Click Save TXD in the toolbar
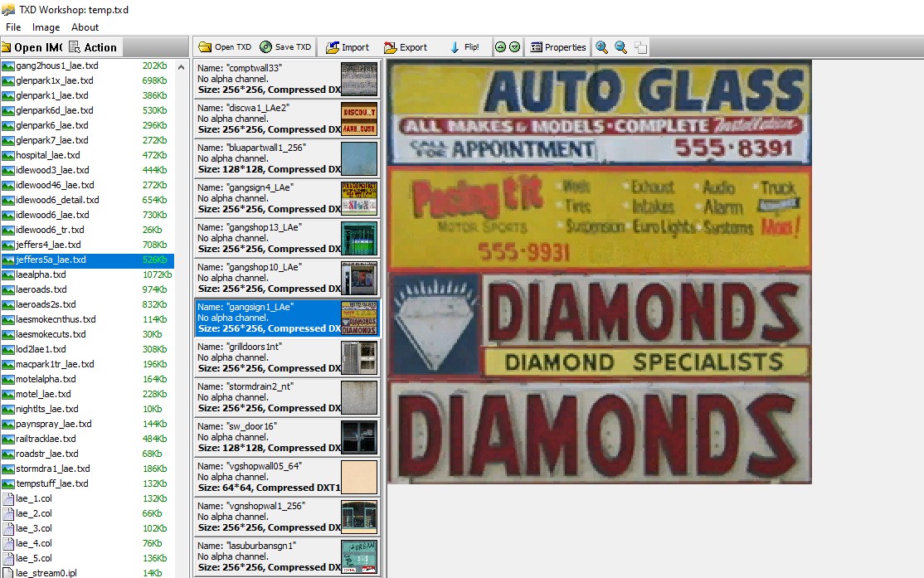This screenshot has height=578, width=924. coord(286,47)
